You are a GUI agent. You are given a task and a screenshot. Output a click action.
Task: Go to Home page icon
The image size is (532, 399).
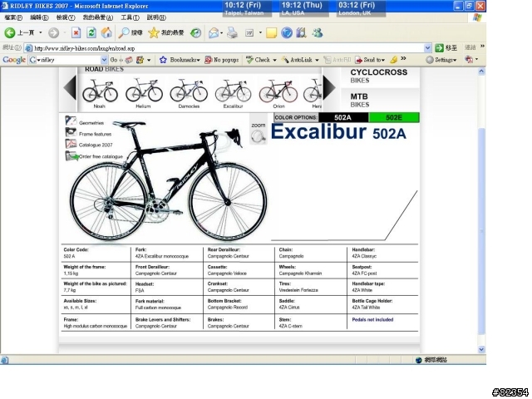(x=106, y=32)
